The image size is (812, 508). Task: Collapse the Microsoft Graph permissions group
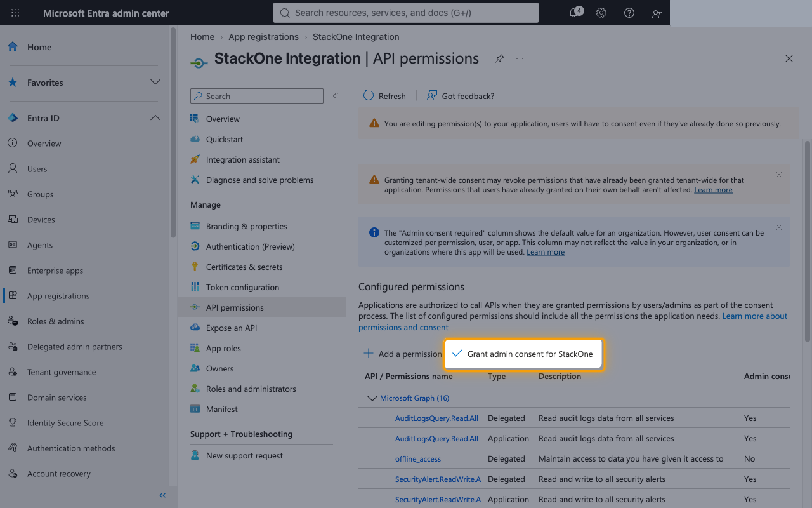point(372,398)
